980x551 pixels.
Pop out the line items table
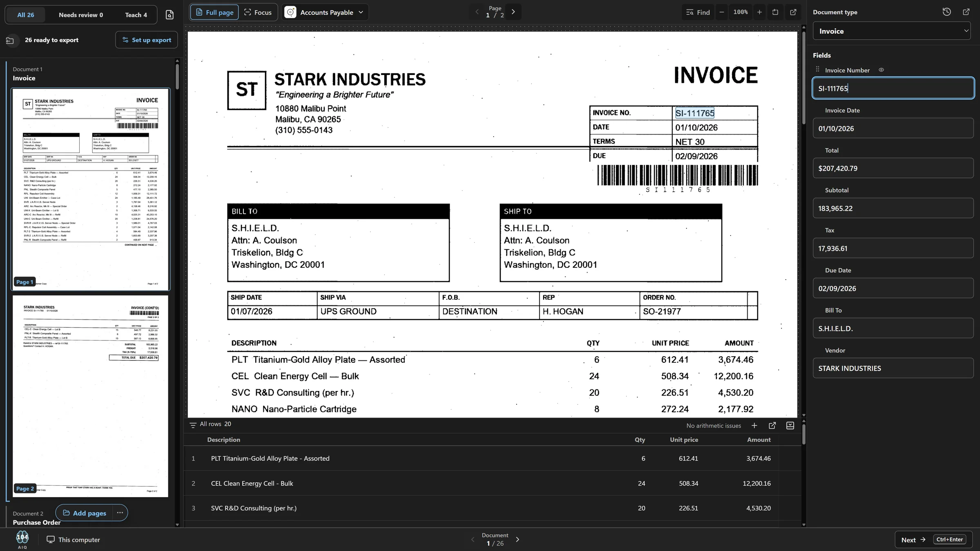coord(772,425)
